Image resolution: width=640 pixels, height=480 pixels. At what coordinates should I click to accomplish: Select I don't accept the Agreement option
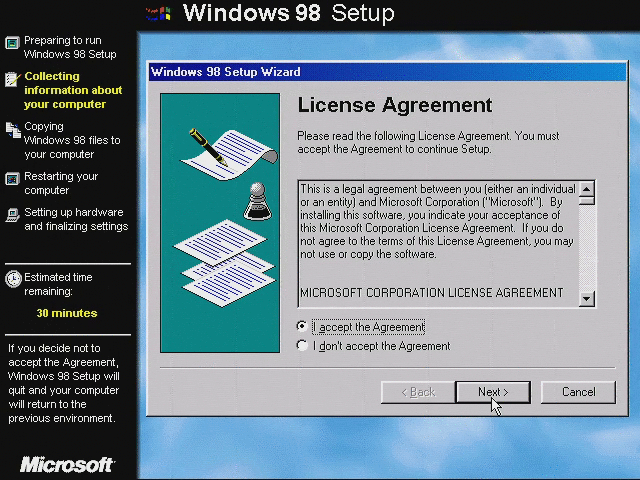click(302, 345)
